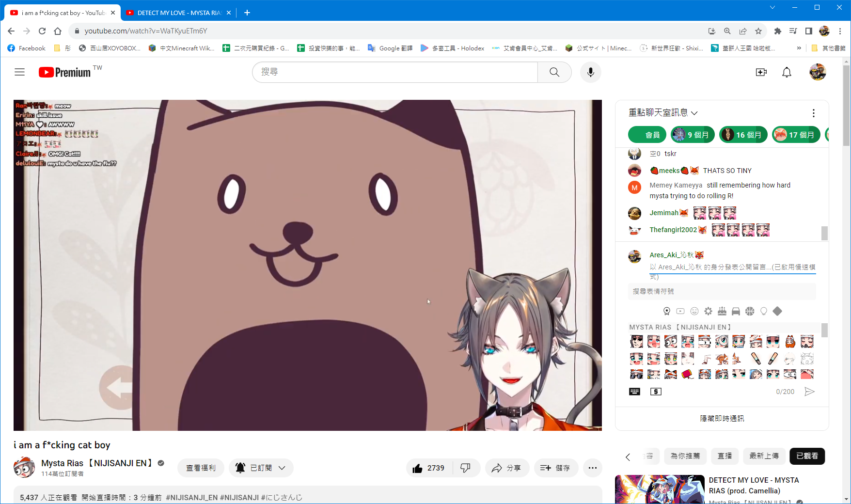Select the 17 個月 member chip

(x=796, y=135)
